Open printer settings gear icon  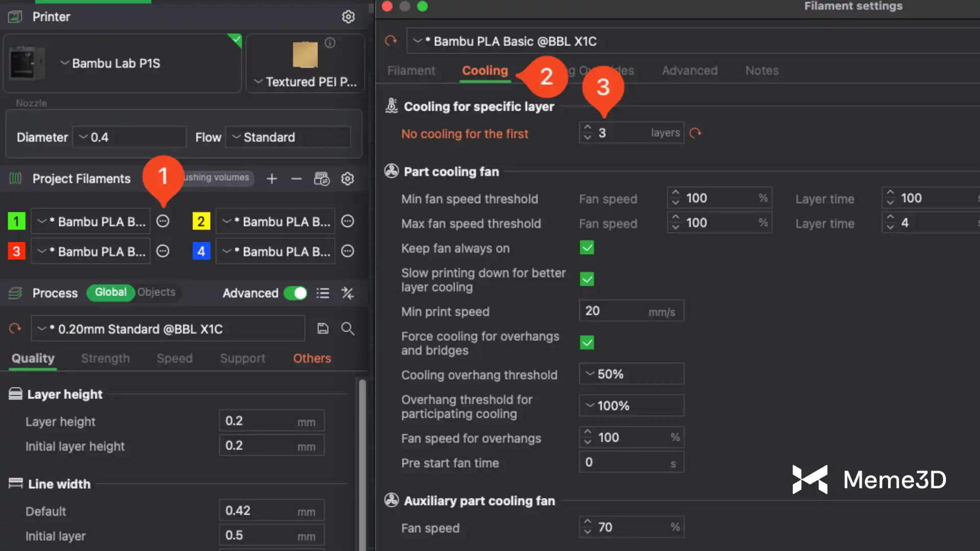click(x=348, y=17)
